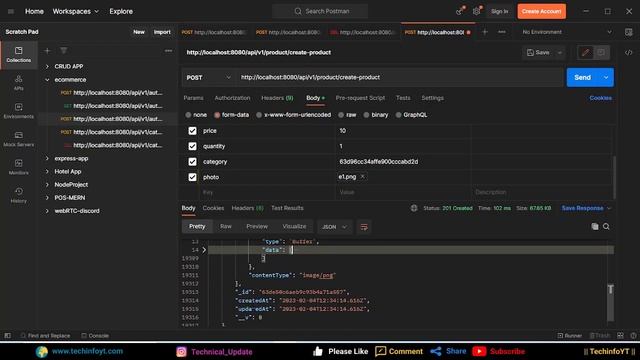Open the Workspaces dropdown
The width and height of the screenshot is (640, 360).
point(76,11)
